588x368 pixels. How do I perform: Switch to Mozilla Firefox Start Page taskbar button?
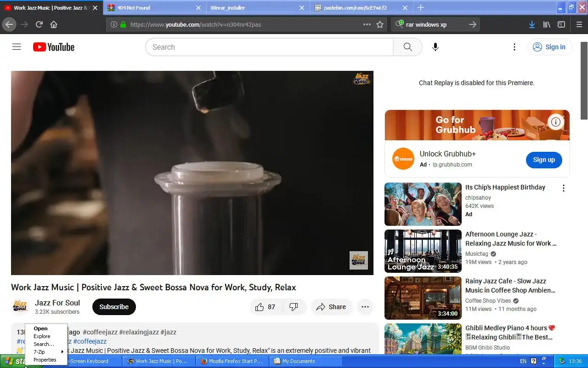point(232,361)
